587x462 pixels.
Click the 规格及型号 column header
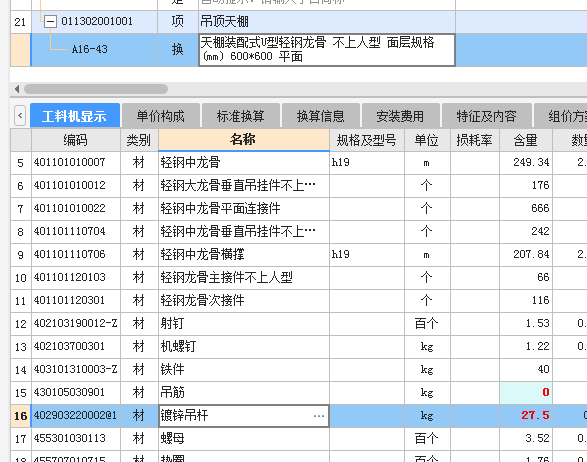point(367,140)
